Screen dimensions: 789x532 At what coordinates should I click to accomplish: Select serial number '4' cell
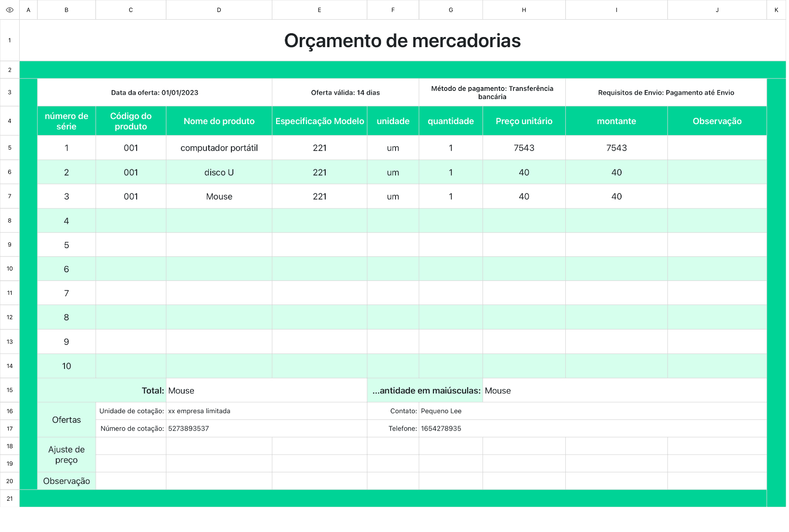pos(66,221)
